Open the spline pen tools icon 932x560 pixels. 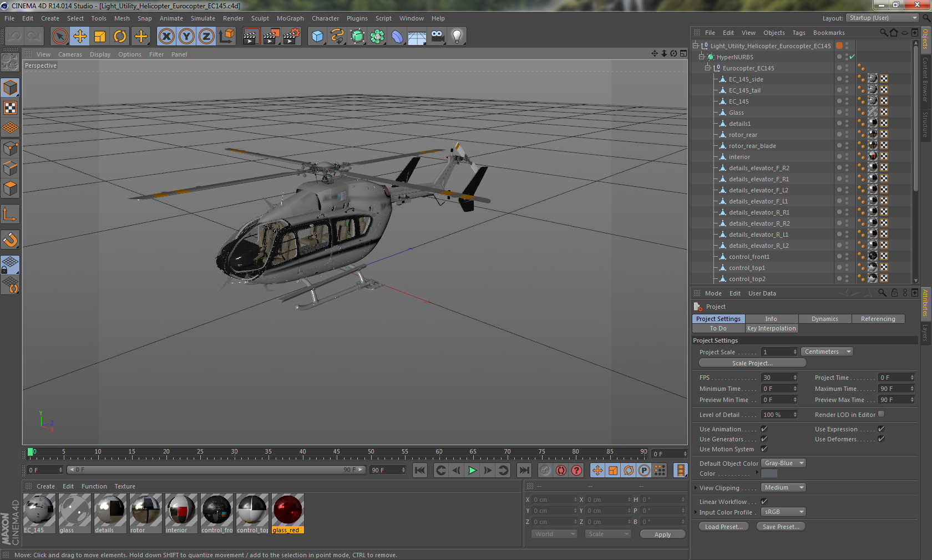pos(337,37)
